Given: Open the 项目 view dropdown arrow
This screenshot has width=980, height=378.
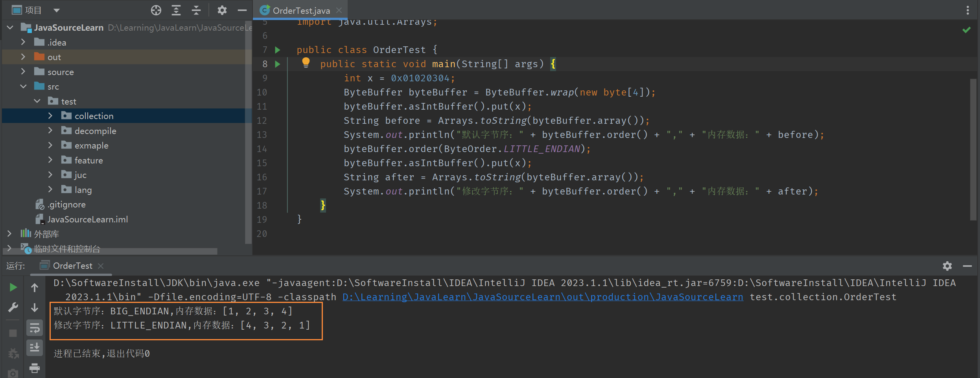Looking at the screenshot, I should click(57, 10).
